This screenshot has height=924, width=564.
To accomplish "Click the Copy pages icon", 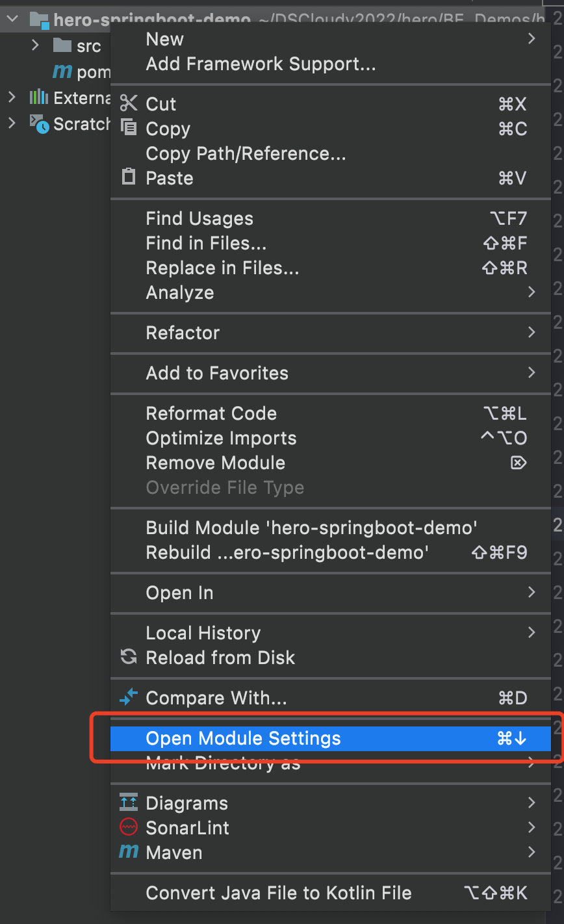I will point(129,127).
